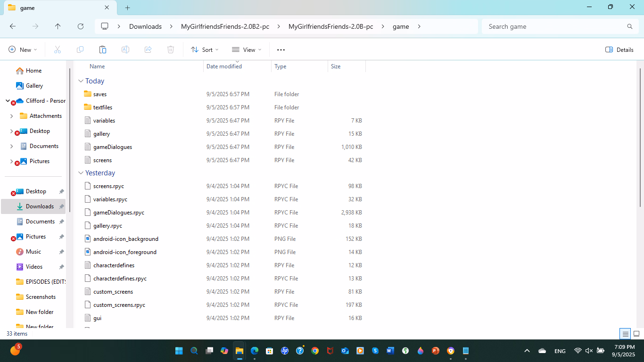Select details list view toggle in corner
The image size is (644, 362).
click(625, 334)
